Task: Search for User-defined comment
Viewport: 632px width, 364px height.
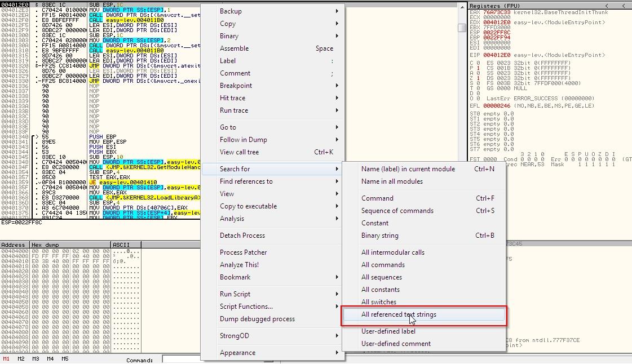Action: tap(423, 344)
